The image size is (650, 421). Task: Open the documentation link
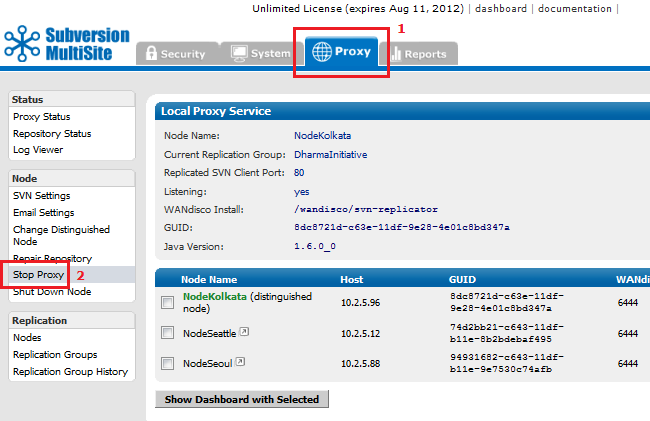pos(575,9)
